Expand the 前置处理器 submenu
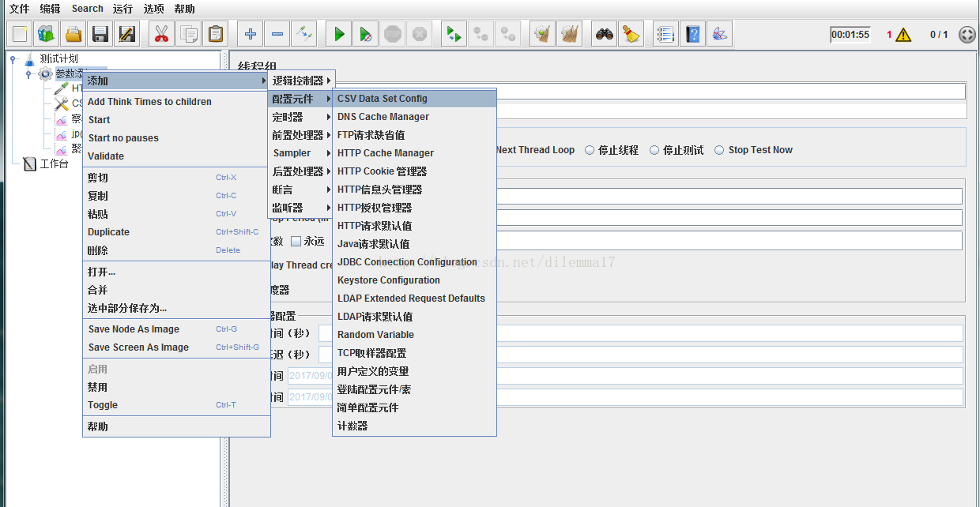The height and width of the screenshot is (507, 980). [x=301, y=135]
